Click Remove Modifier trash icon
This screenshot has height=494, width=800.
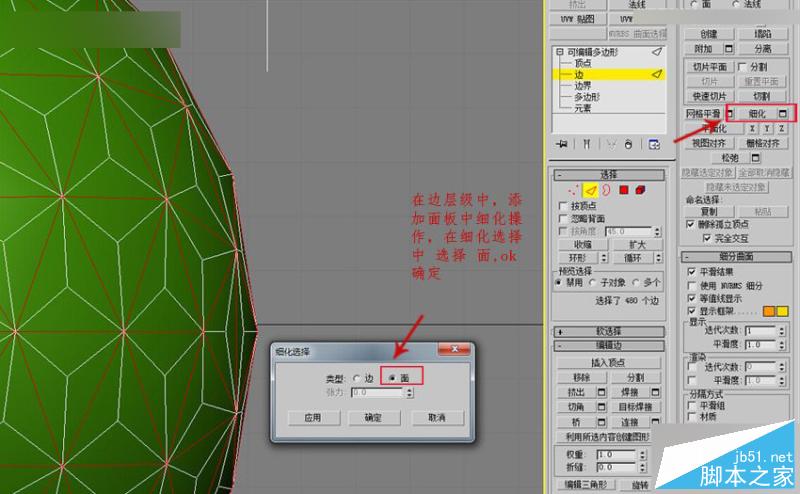tap(629, 144)
